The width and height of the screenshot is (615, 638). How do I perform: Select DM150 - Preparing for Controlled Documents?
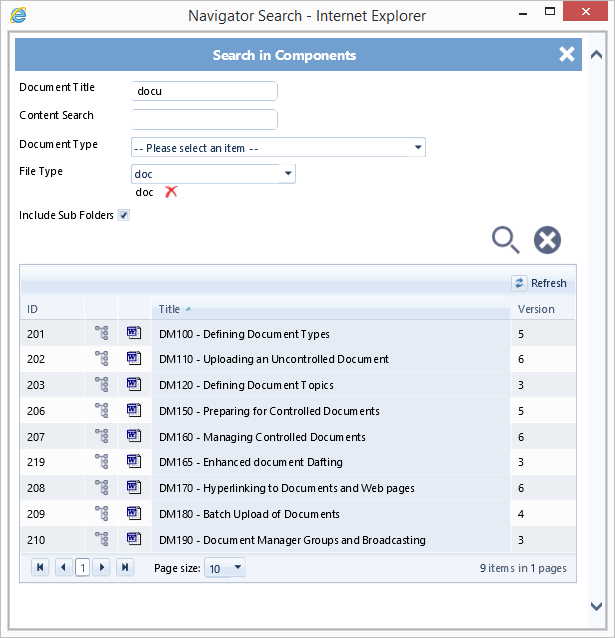298,411
